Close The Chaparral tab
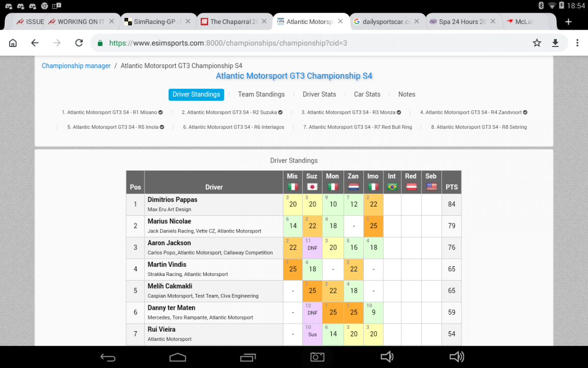This screenshot has height=368, width=588. [x=264, y=21]
